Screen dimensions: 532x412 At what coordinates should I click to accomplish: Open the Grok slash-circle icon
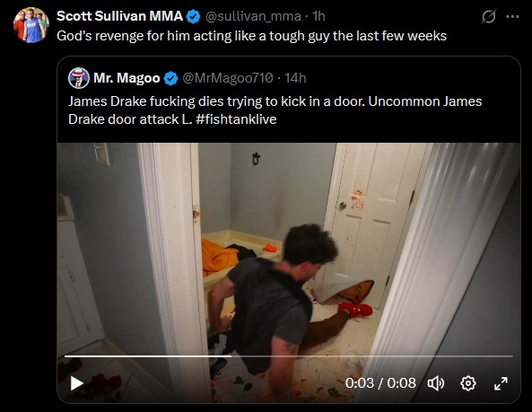(489, 16)
